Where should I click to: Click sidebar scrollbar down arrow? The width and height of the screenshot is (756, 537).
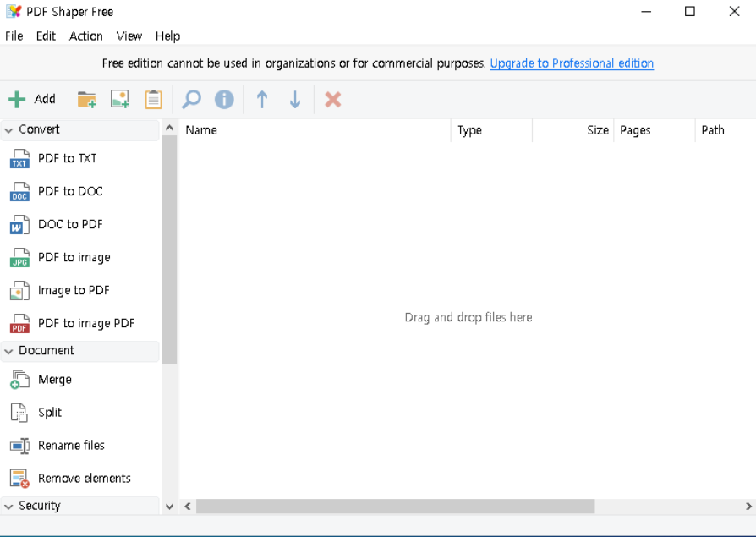[169, 507]
